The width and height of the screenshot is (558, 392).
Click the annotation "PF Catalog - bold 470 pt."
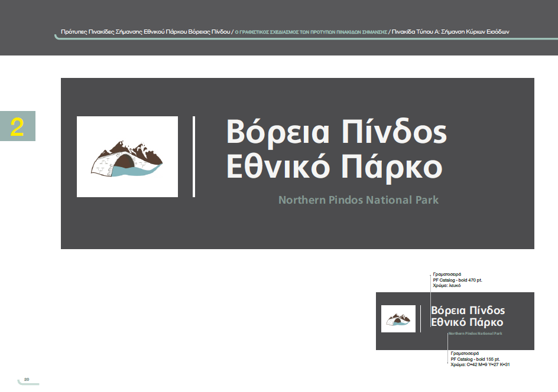458,280
